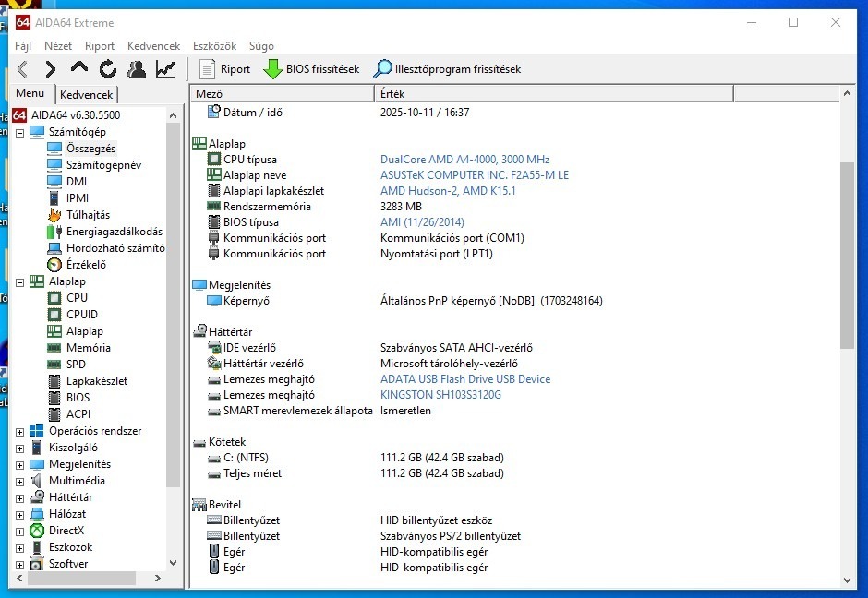868x598 pixels.
Task: Click the Érték column header
Action: point(554,93)
